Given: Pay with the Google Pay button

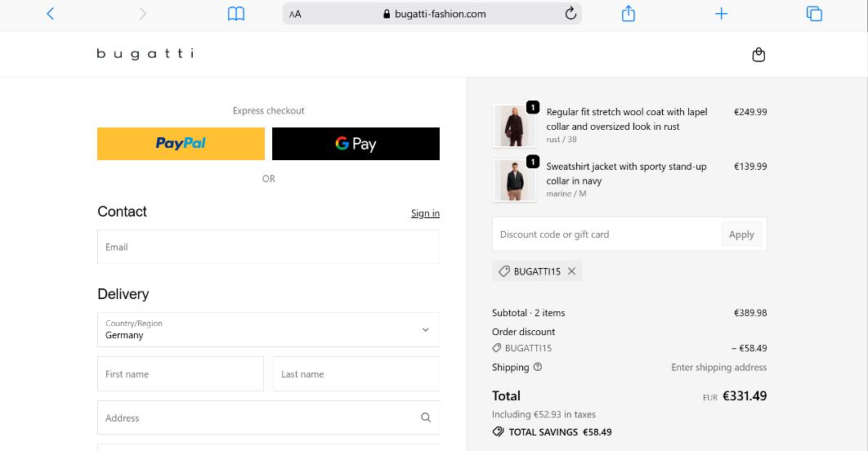Looking at the screenshot, I should point(356,144).
